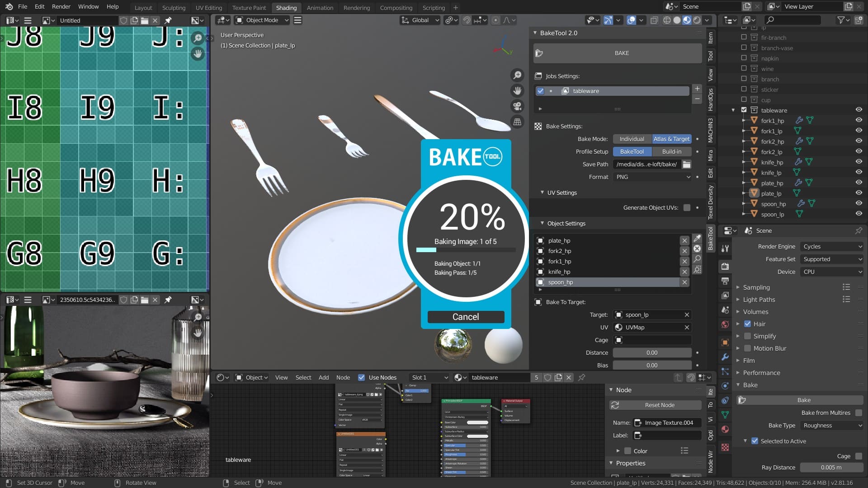The image size is (868, 488).
Task: Open the Format dropdown set to PNG
Action: pyautogui.click(x=651, y=177)
